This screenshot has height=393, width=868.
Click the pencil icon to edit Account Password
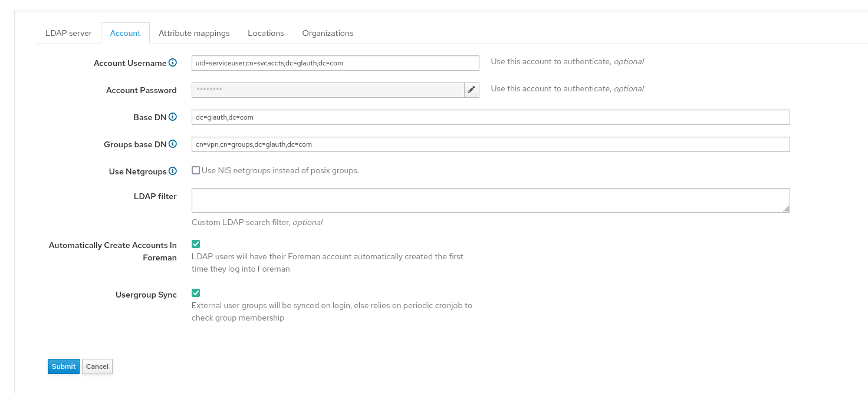tap(471, 90)
